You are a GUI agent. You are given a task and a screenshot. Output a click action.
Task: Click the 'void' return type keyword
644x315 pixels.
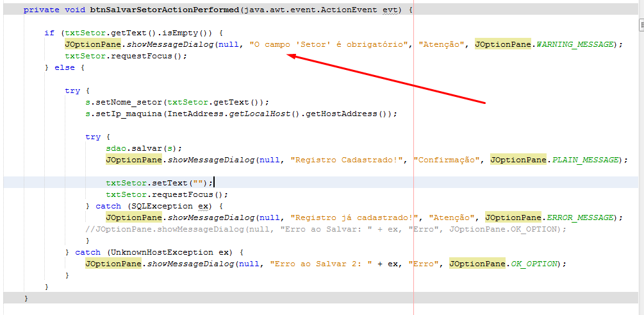[x=75, y=10]
